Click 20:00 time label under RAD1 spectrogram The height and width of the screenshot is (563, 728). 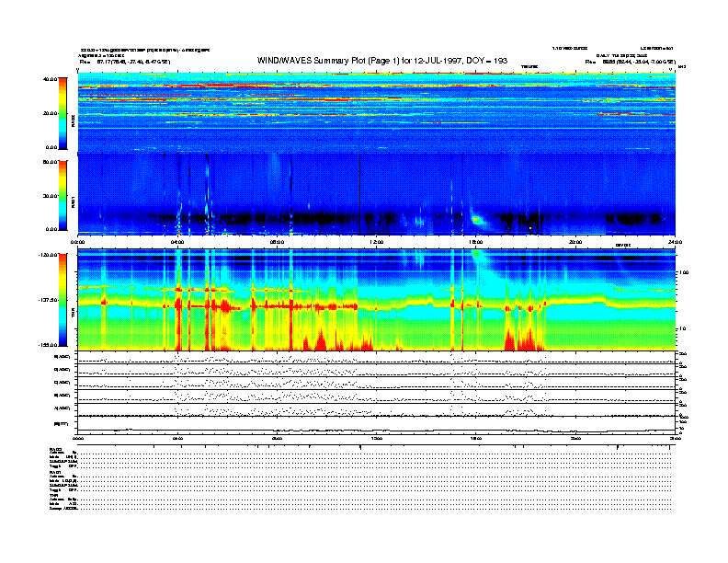[575, 242]
